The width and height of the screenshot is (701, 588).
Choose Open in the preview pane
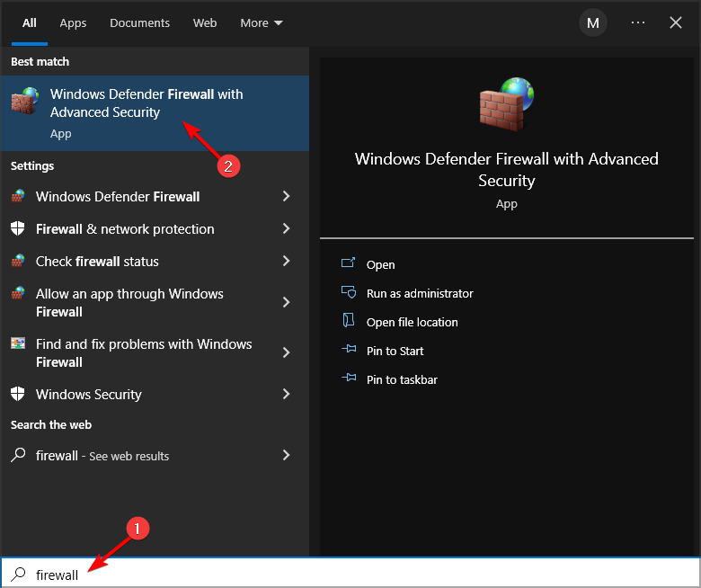(380, 264)
